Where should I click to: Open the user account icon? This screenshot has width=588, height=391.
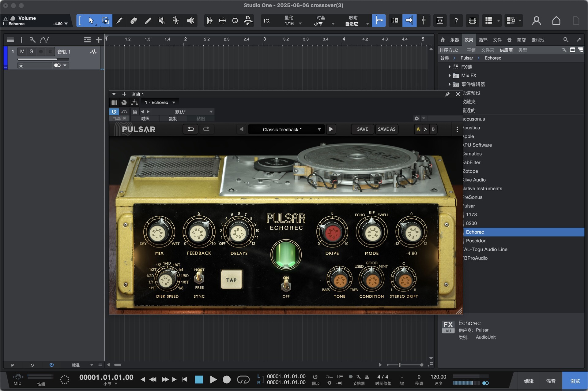coord(536,20)
